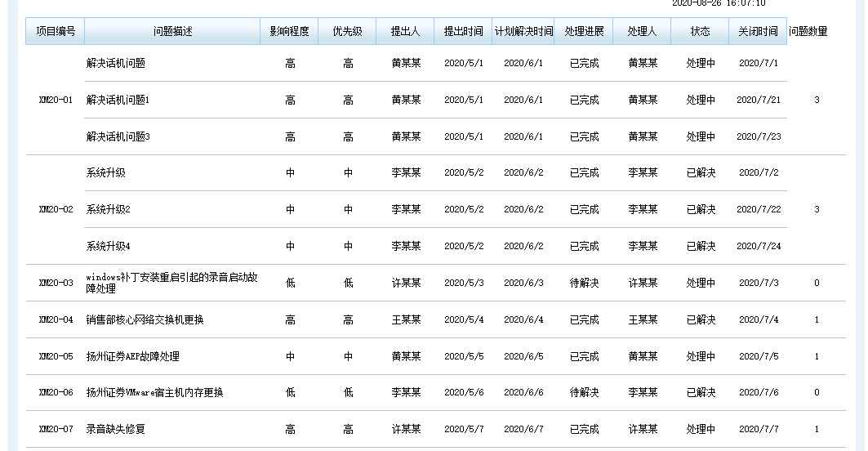Image resolution: width=868 pixels, height=451 pixels.
Task: Select the 处理人 column header
Action: [x=642, y=32]
